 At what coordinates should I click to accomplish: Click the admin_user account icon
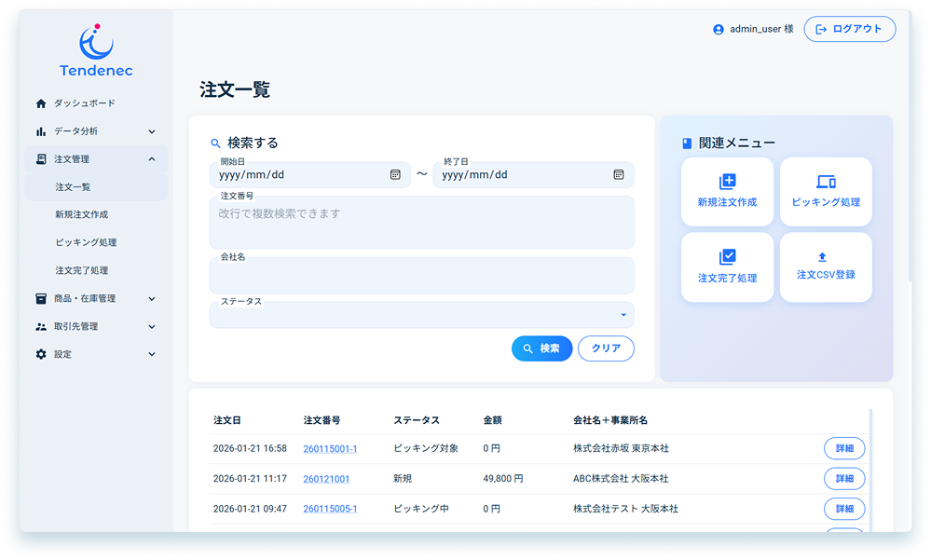coord(719,29)
